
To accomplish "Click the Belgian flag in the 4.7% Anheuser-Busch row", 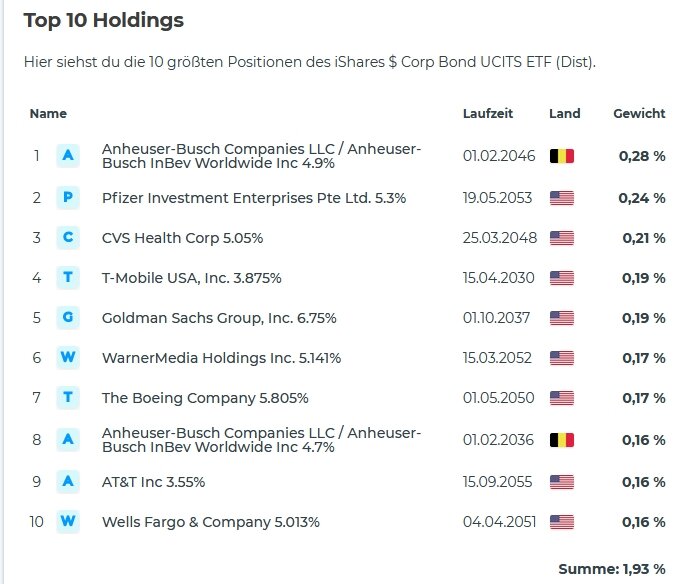I will click(562, 440).
